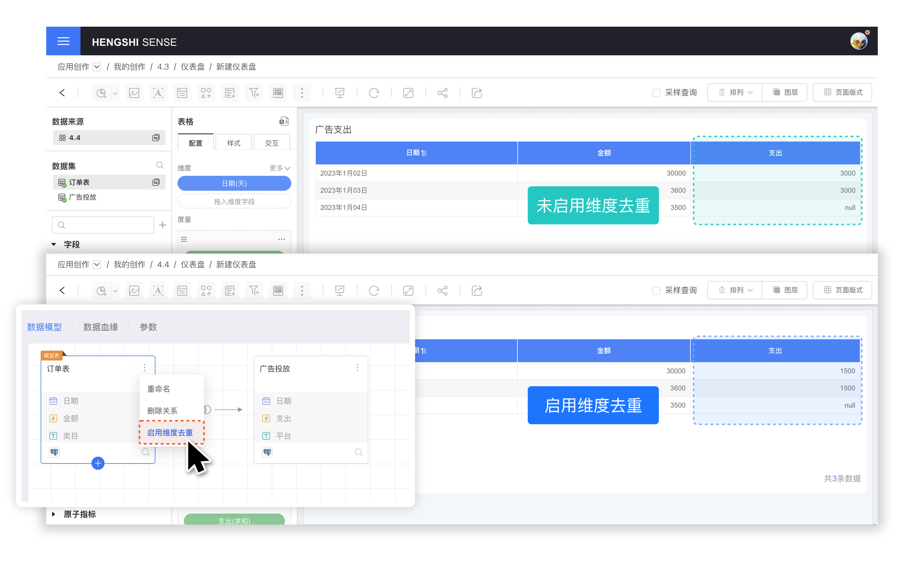Click fullscreen icon in upper toolbar
This screenshot has height=569, width=924.
pyautogui.click(x=408, y=92)
